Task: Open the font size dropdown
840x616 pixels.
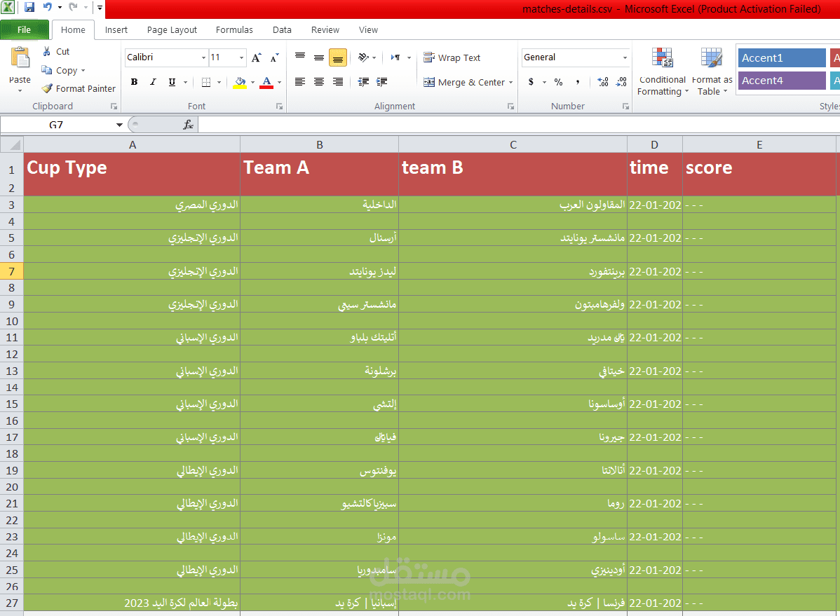Action: pos(242,57)
